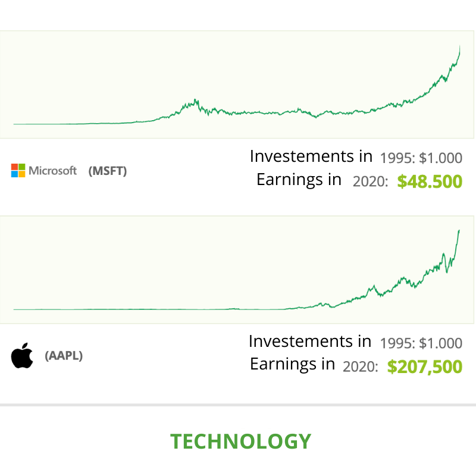Screen dimensions: 476x476
Task: Click Microsoft's 1995: $1.000 investment value
Action: [421, 158]
